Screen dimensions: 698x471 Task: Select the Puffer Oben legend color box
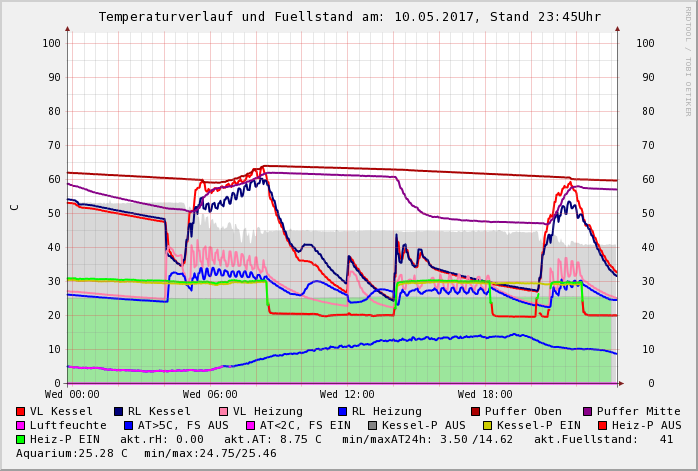pyautogui.click(x=475, y=411)
